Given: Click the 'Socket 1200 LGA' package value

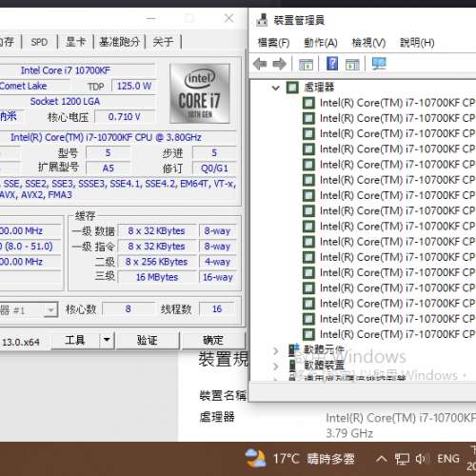Looking at the screenshot, I should click(x=77, y=102).
